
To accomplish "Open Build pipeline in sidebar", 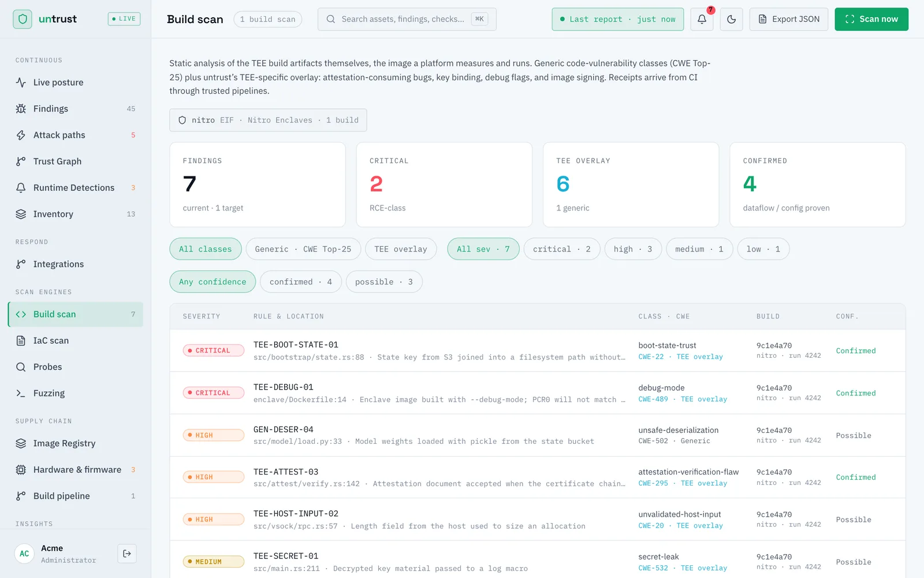I will coord(76,496).
